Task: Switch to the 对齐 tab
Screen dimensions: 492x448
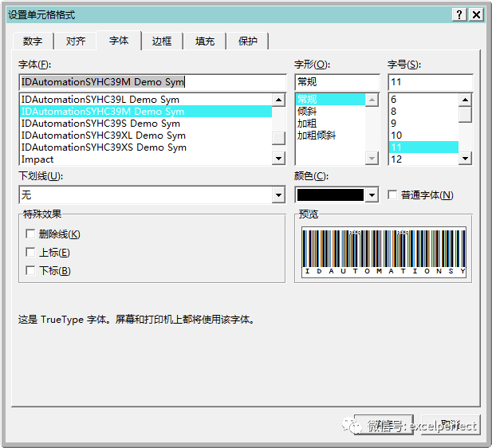Action: pos(75,41)
